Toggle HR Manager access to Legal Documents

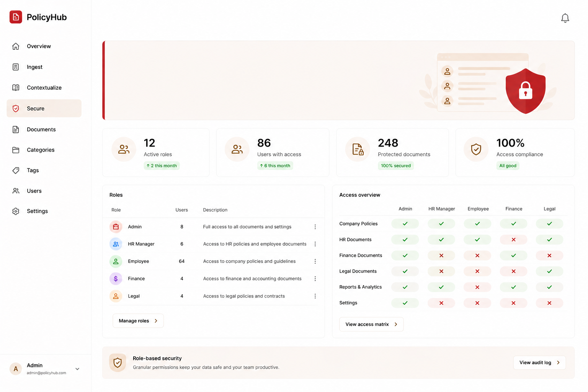[x=441, y=271]
